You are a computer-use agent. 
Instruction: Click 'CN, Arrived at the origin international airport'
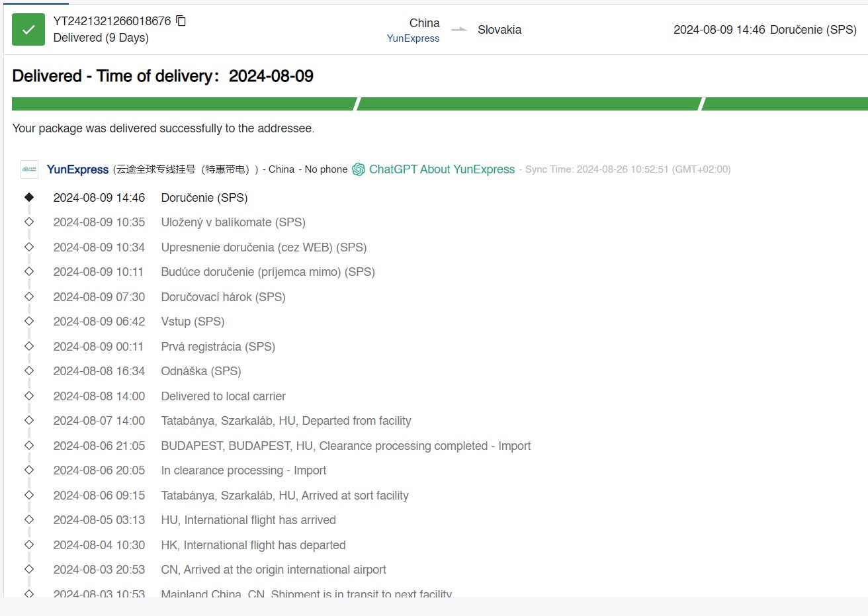point(274,570)
